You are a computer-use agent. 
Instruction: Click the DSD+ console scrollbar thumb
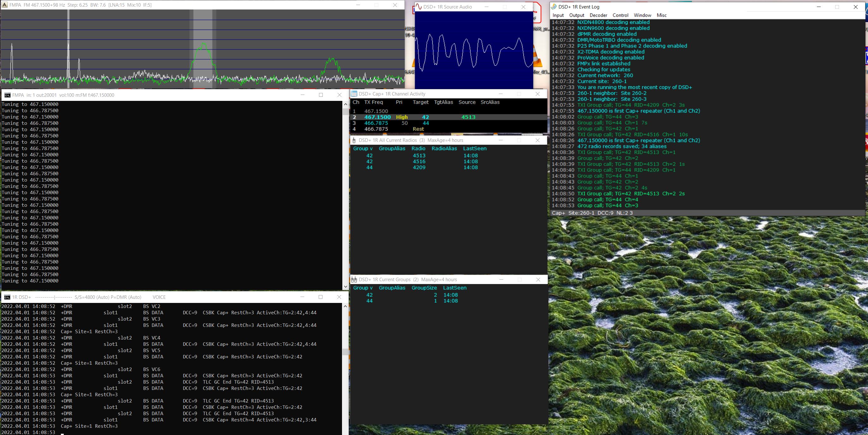click(345, 352)
